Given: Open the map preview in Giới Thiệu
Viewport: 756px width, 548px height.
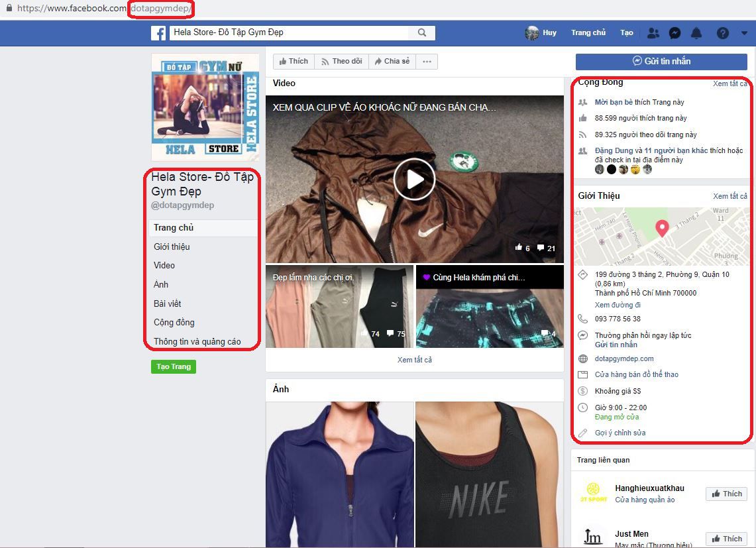Looking at the screenshot, I should pyautogui.click(x=661, y=237).
